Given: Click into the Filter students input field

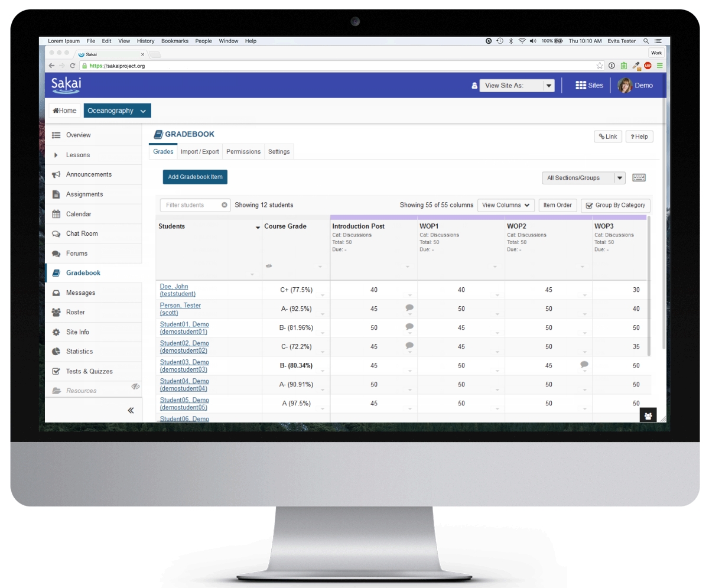Looking at the screenshot, I should (x=190, y=205).
